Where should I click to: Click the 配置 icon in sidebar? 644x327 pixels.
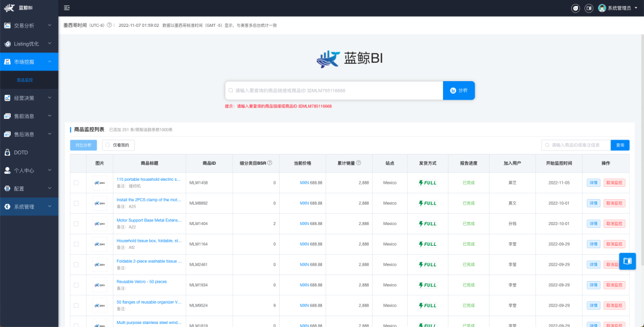(7, 189)
